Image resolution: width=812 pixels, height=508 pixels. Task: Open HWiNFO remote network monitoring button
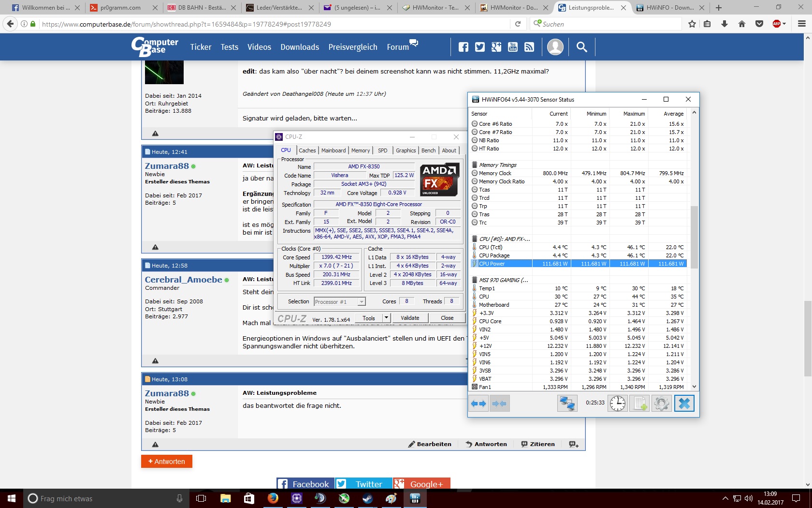tap(567, 403)
